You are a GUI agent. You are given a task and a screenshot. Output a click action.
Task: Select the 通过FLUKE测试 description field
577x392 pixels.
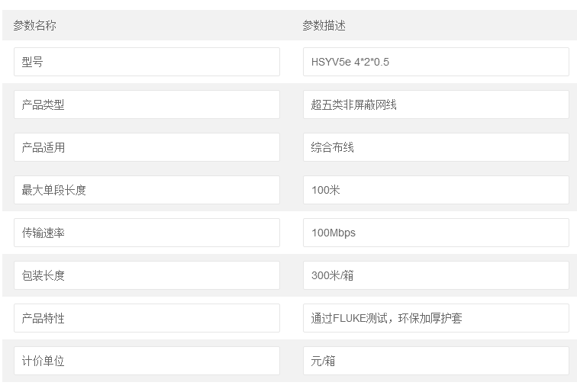pyautogui.click(x=436, y=318)
